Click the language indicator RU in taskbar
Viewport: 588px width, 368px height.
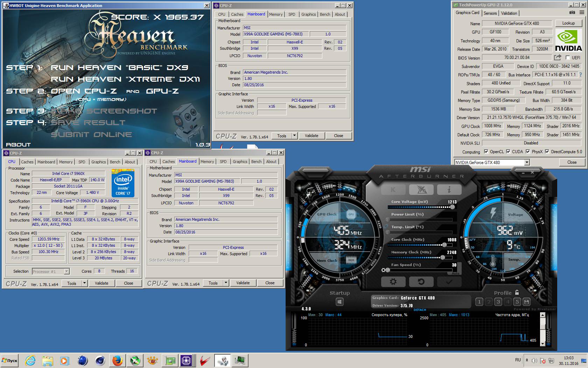(518, 360)
